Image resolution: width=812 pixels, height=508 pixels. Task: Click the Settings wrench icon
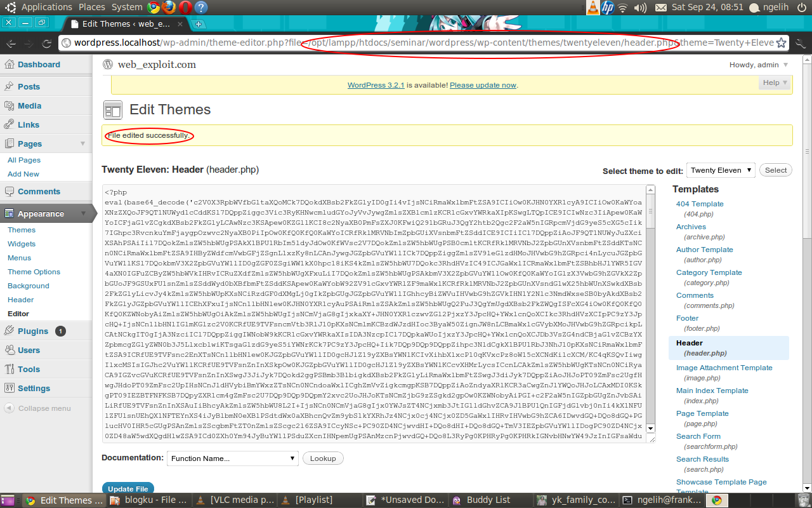point(10,388)
